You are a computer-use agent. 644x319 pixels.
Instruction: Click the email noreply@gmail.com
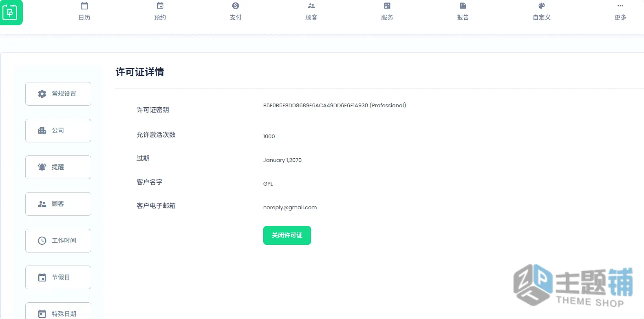[290, 207]
